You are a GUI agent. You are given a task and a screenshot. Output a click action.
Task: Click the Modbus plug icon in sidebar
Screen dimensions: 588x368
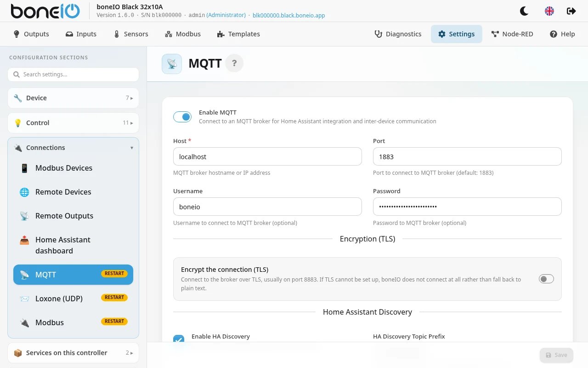[24, 322]
